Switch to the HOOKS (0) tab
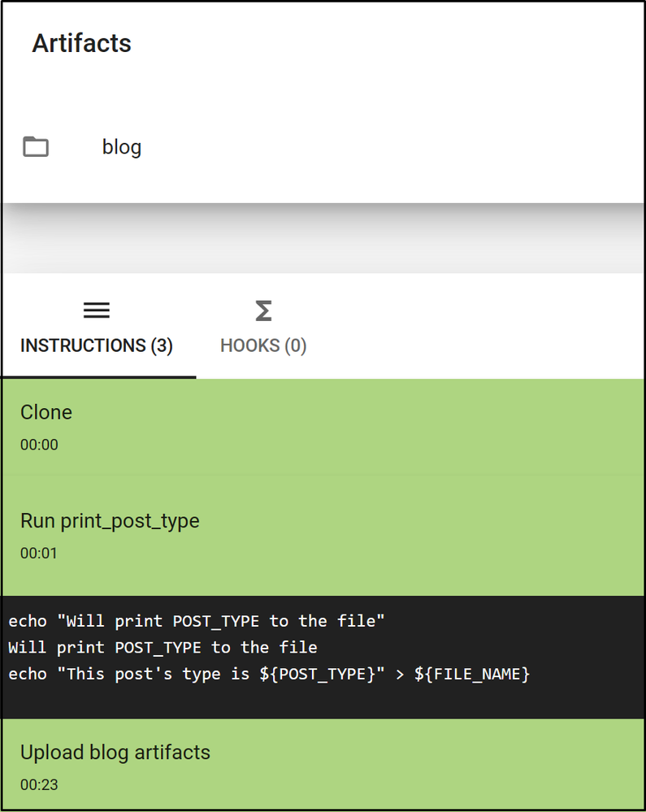The height and width of the screenshot is (812, 646). tap(263, 328)
